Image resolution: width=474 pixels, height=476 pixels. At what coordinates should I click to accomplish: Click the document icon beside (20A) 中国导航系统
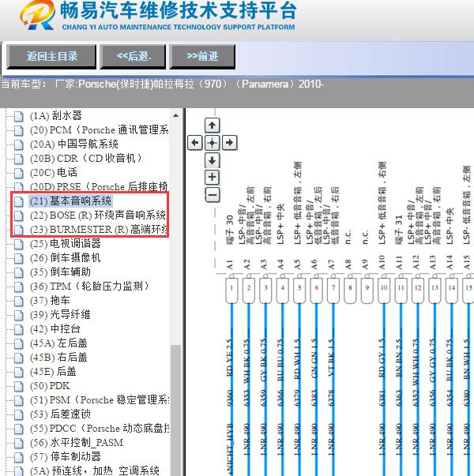pyautogui.click(x=19, y=144)
